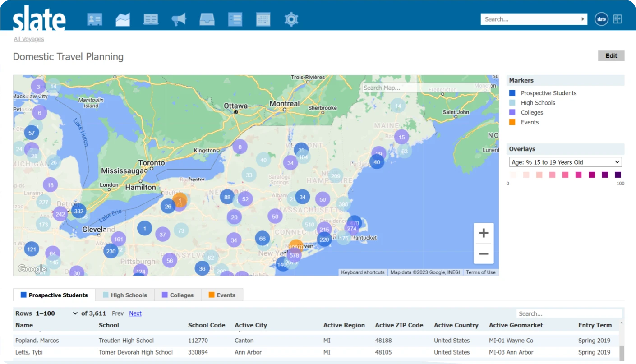
Task: Sort by the Entry Term column header
Action: click(595, 325)
